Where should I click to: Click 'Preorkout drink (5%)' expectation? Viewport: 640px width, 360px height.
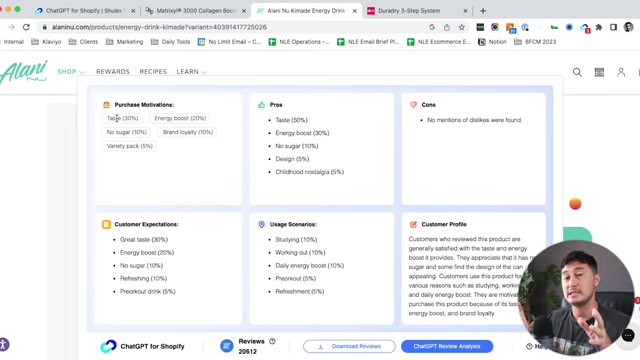tap(147, 291)
